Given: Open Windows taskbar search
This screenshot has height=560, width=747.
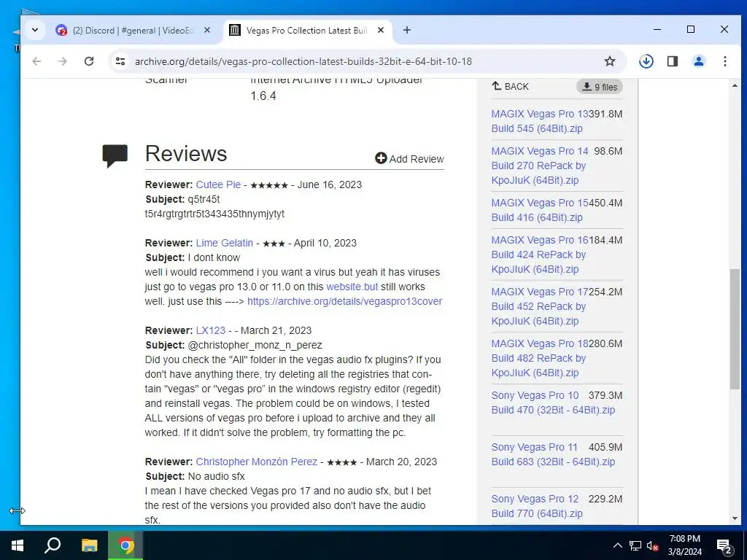Looking at the screenshot, I should click(53, 545).
